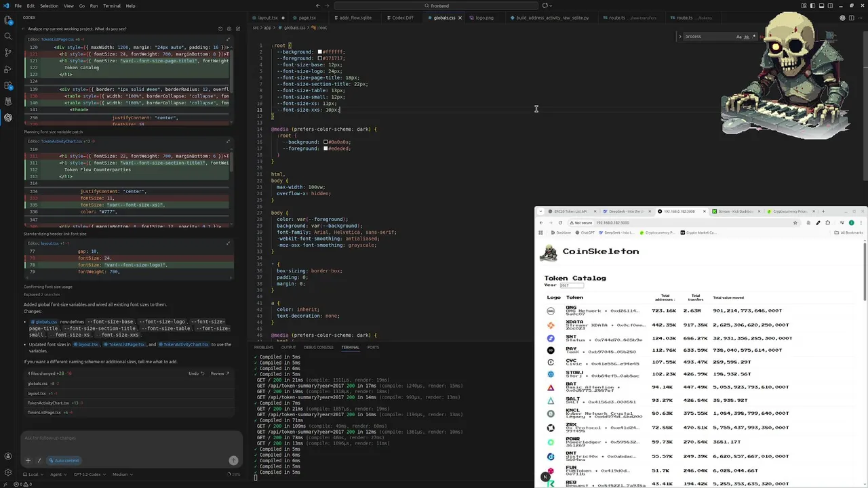The height and width of the screenshot is (488, 868).
Task: Switch to the Codex Diff editor tab
Action: 403,18
